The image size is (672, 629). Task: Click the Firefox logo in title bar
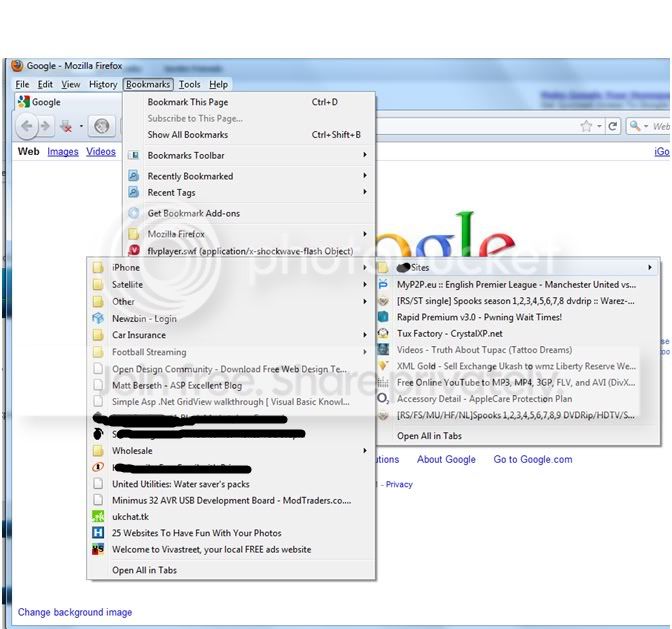pyautogui.click(x=17, y=66)
